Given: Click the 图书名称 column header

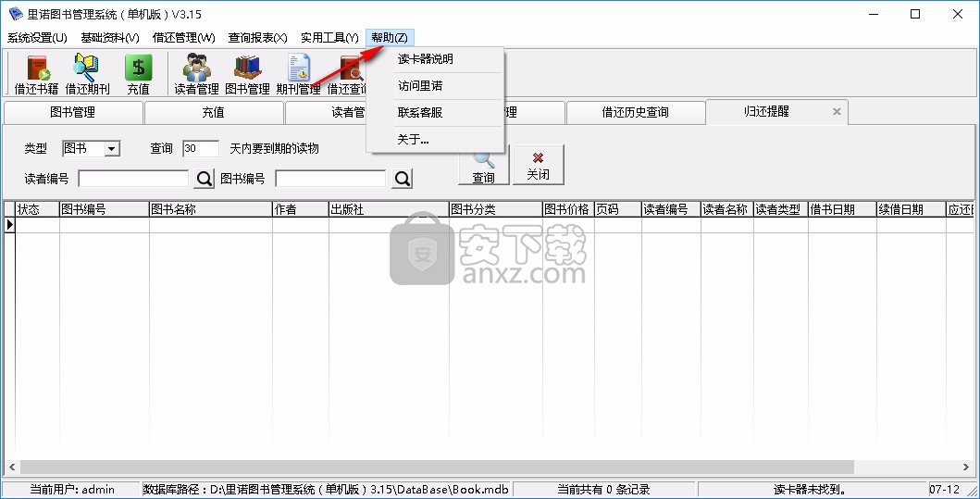Looking at the screenshot, I should coord(211,209).
